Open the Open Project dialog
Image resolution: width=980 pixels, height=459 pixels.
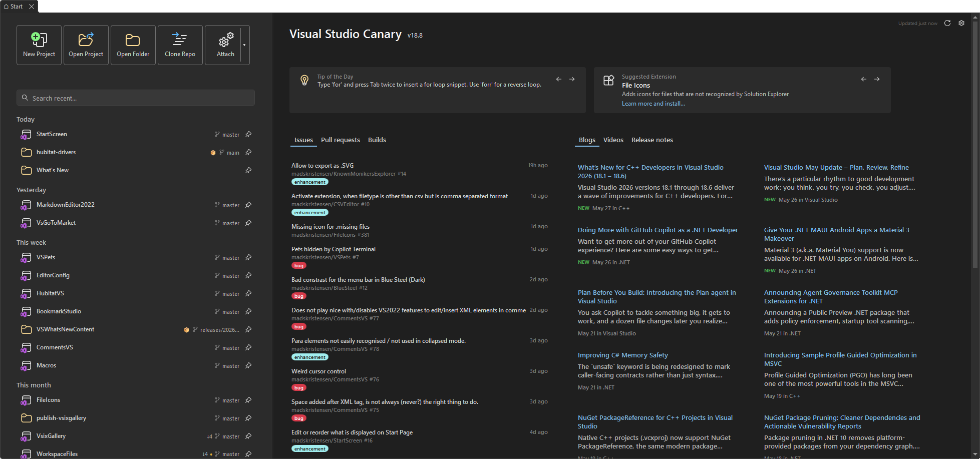(x=86, y=45)
